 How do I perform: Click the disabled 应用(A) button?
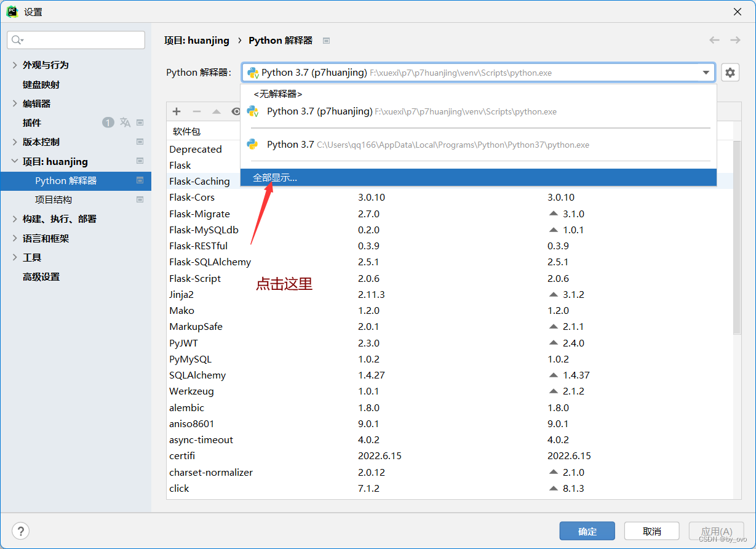click(717, 531)
